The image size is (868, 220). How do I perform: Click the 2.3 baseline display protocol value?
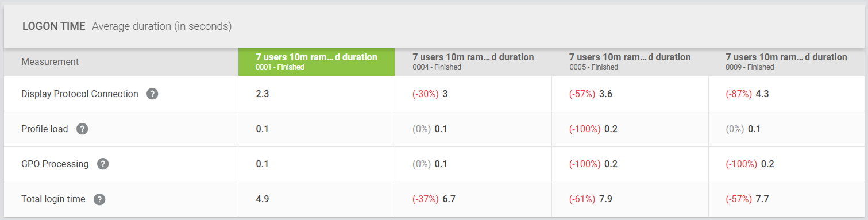(263, 94)
